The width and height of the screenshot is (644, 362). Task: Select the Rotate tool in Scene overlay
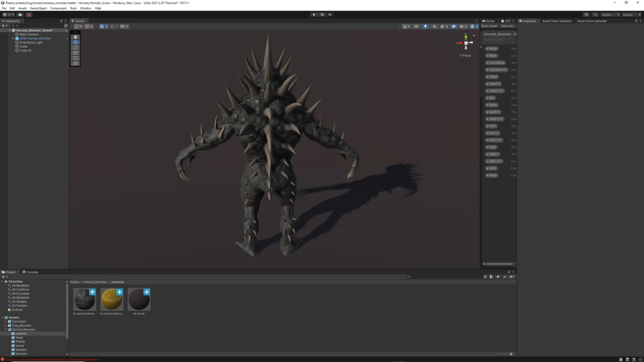click(x=75, y=48)
